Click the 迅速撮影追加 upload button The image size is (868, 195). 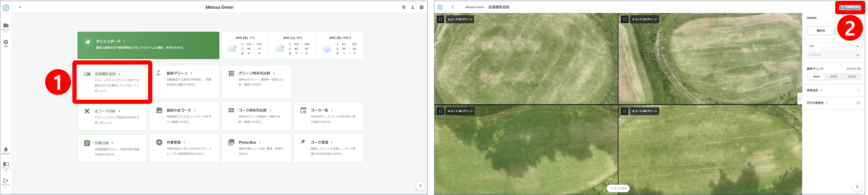point(850,7)
